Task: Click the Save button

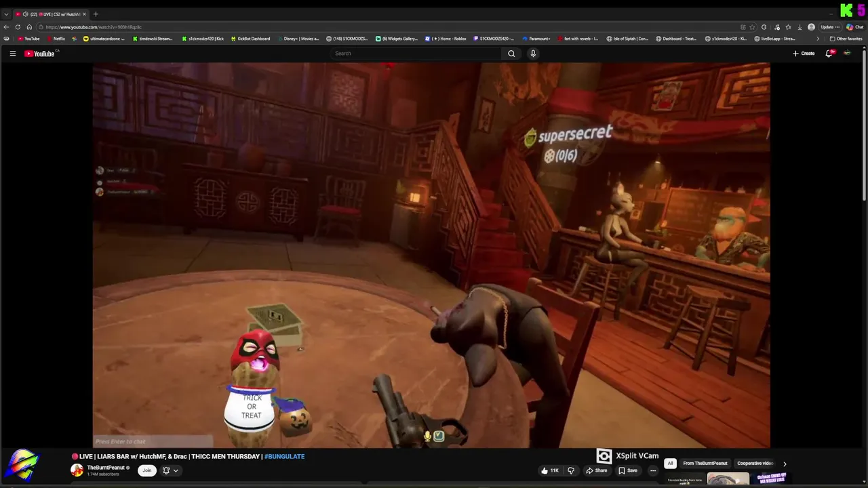Action: click(627, 470)
